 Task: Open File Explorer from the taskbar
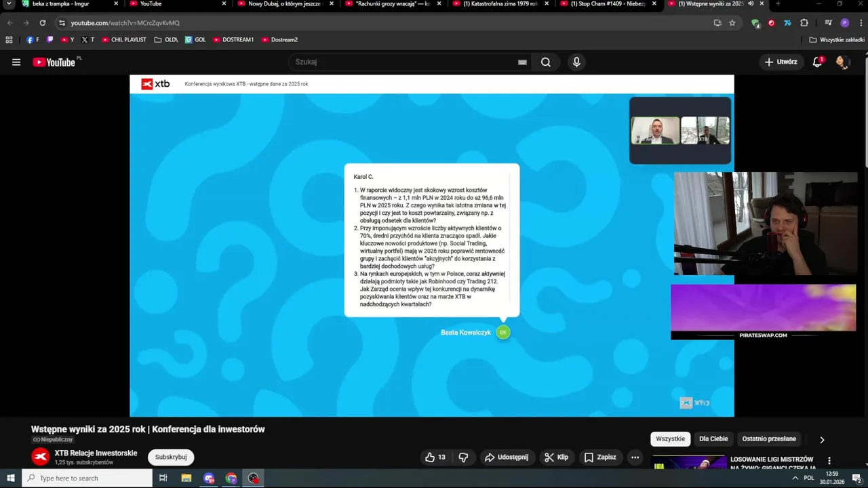(186, 478)
